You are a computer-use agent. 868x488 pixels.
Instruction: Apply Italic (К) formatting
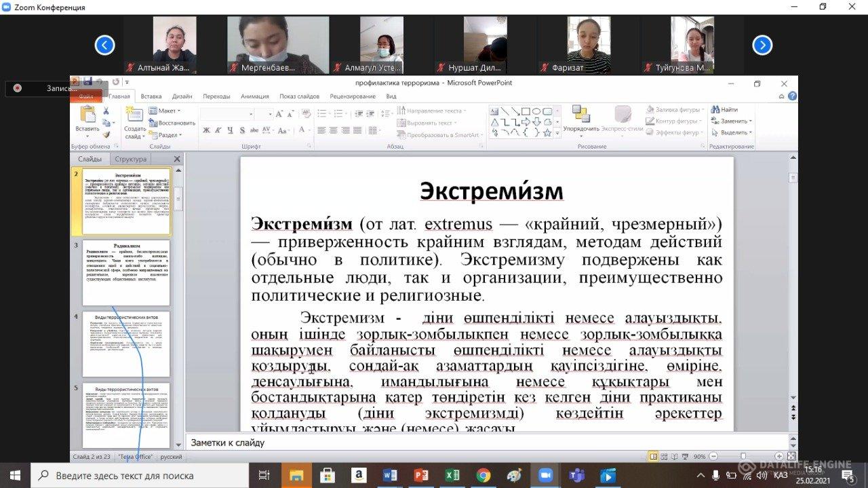tap(218, 130)
